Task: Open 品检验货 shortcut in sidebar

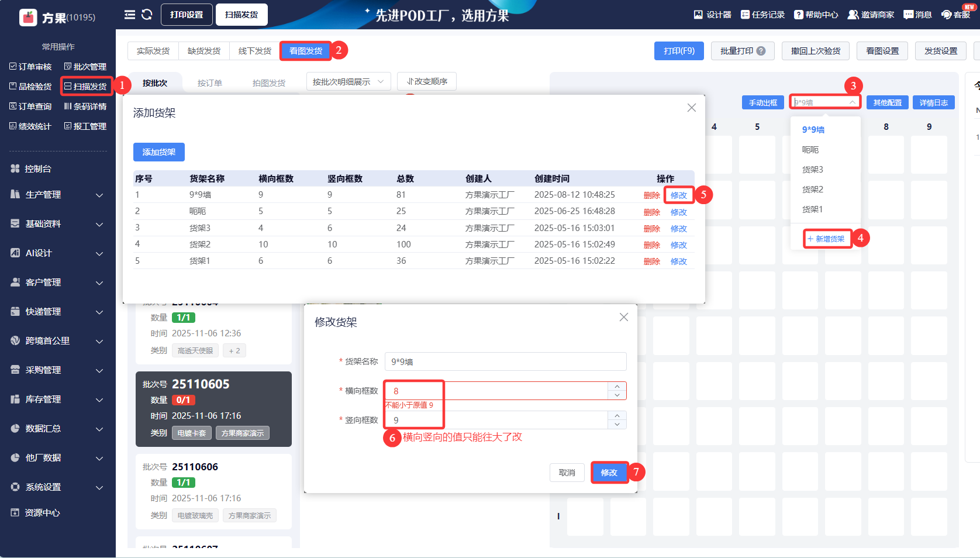Action: click(30, 87)
